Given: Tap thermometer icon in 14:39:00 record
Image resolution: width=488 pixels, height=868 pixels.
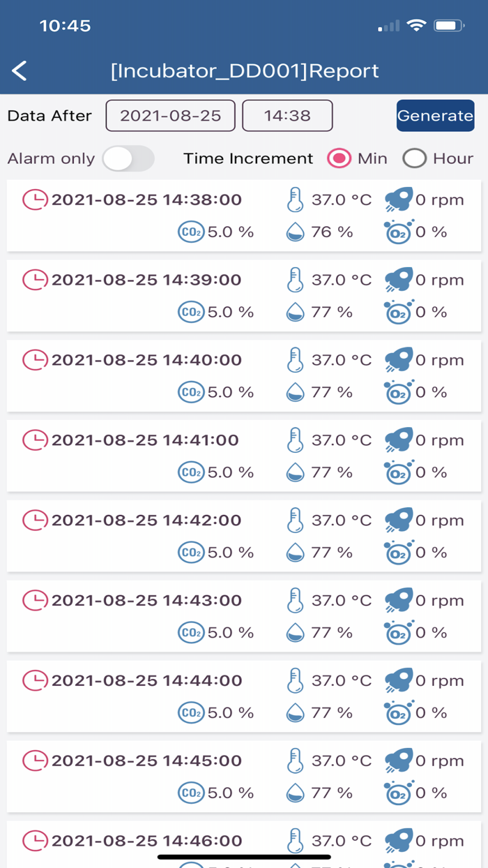Looking at the screenshot, I should tap(296, 280).
